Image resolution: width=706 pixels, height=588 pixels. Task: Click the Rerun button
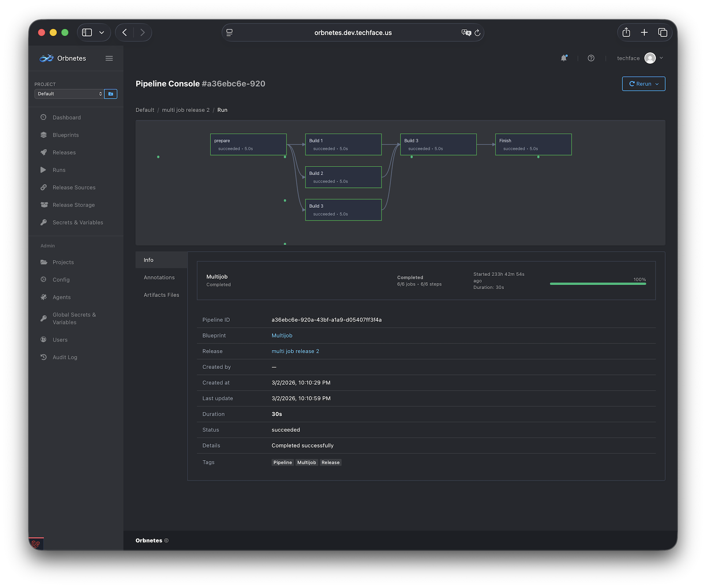[640, 84]
